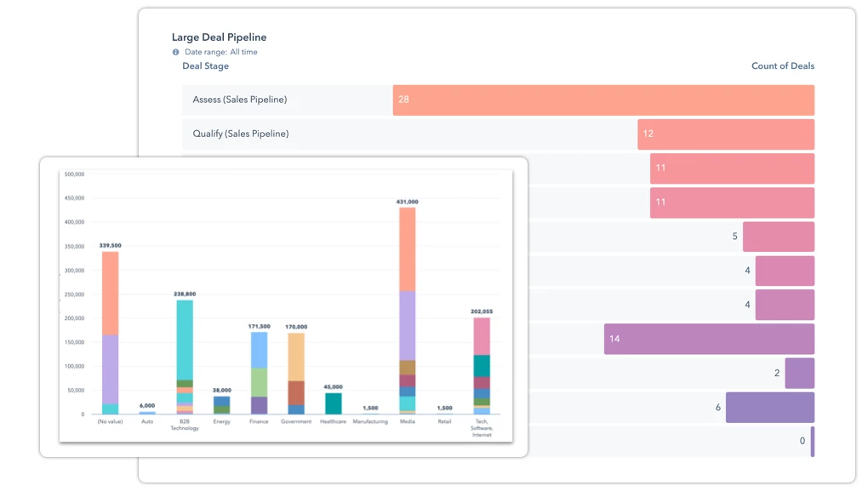Viewport: 868px width, 491px height.
Task: Click the Tech, Software, Internet column totaling 202,055
Action: click(482, 366)
